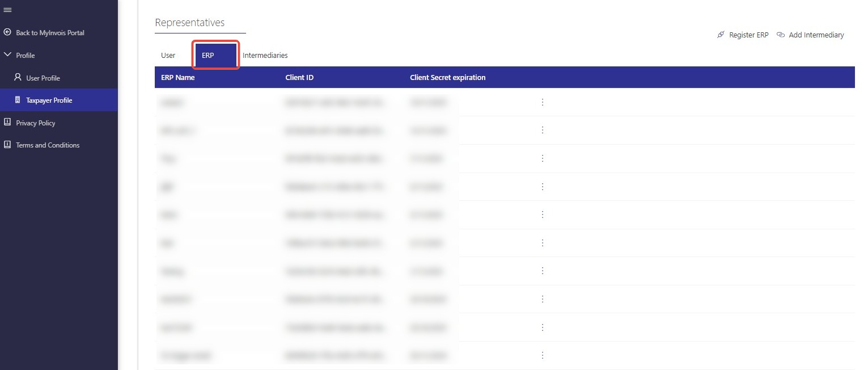Click Client Secret expiration column header
This screenshot has height=370, width=868.
447,77
